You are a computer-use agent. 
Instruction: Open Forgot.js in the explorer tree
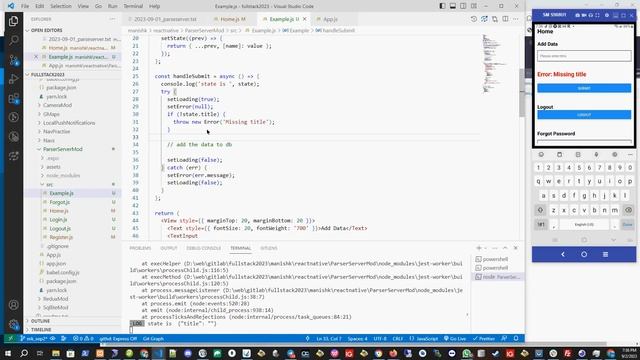(x=60, y=202)
